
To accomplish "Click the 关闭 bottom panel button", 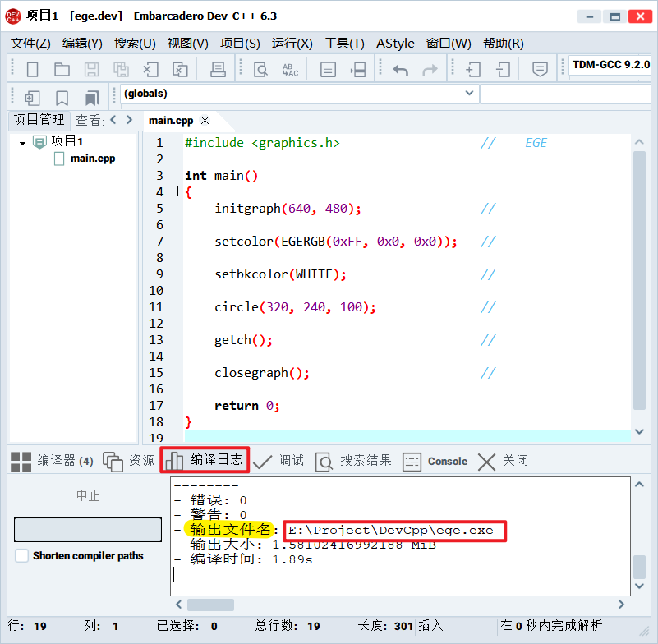I will coord(503,461).
